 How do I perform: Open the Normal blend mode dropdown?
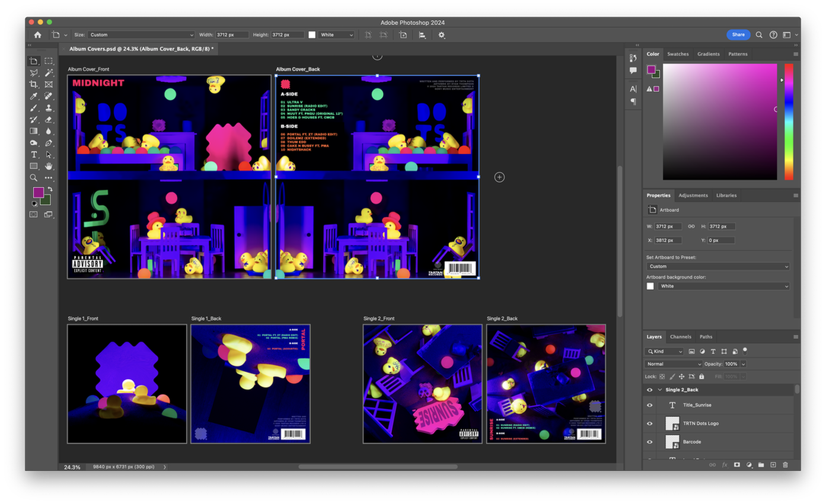(674, 364)
